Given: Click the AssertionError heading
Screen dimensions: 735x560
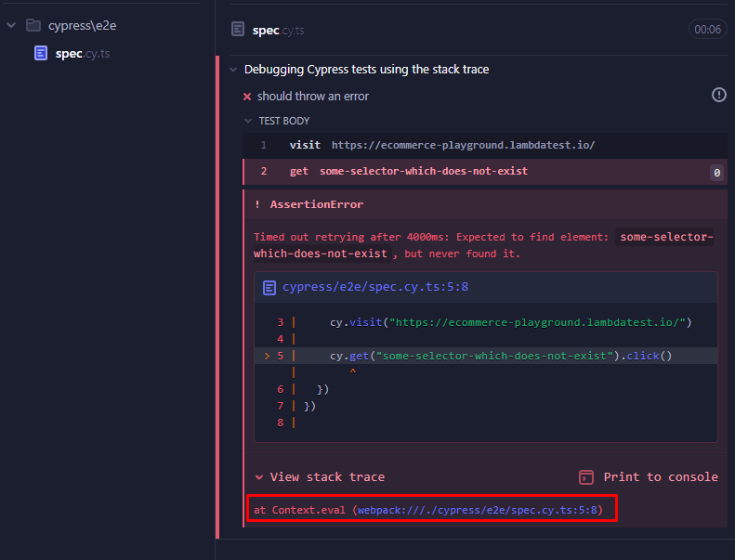Looking at the screenshot, I should coord(317,204).
